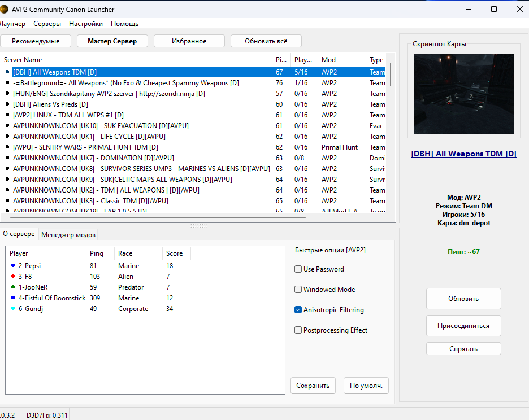Click the Обновить button in the right panel

point(463,299)
